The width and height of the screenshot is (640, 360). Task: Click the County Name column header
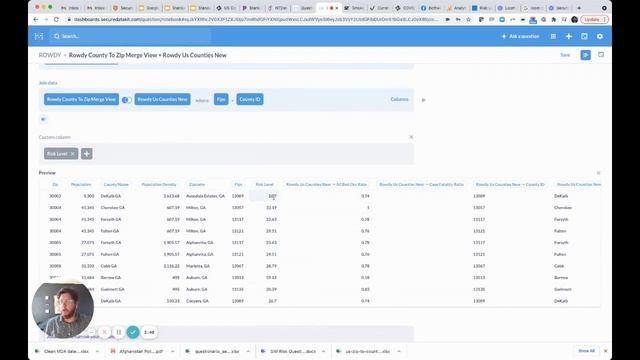click(x=116, y=184)
